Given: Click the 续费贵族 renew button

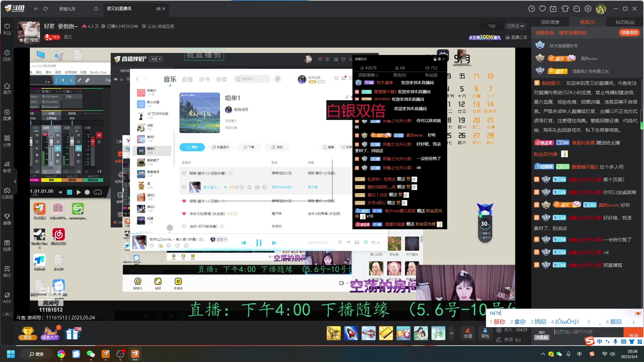Looking at the screenshot, I should pyautogui.click(x=629, y=33).
